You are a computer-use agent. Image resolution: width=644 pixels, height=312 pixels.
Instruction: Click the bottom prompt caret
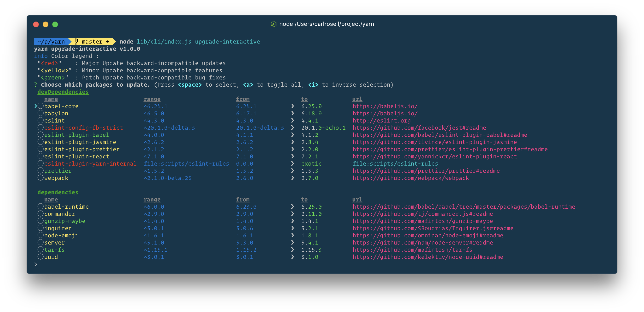click(36, 264)
